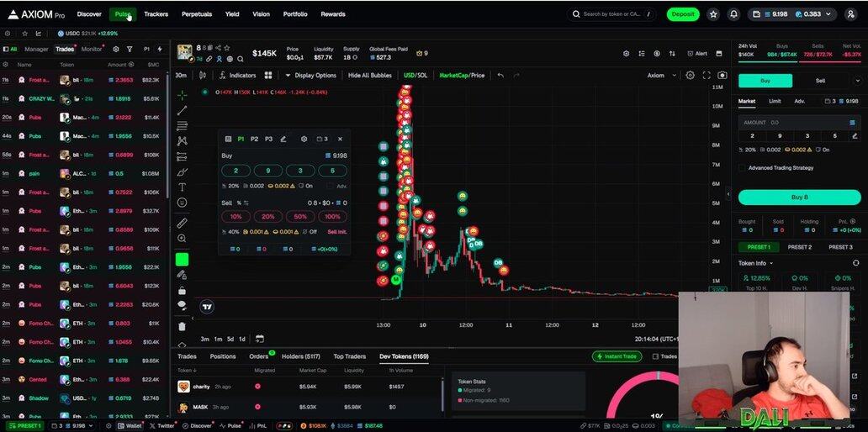Expand the Display Options dropdown
This screenshot has width=868, height=432.
[x=310, y=75]
